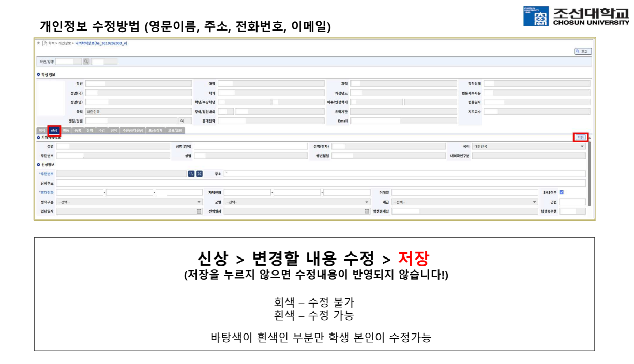Clear the postal code with the X icon
This screenshot has width=634, height=364.
click(199, 174)
